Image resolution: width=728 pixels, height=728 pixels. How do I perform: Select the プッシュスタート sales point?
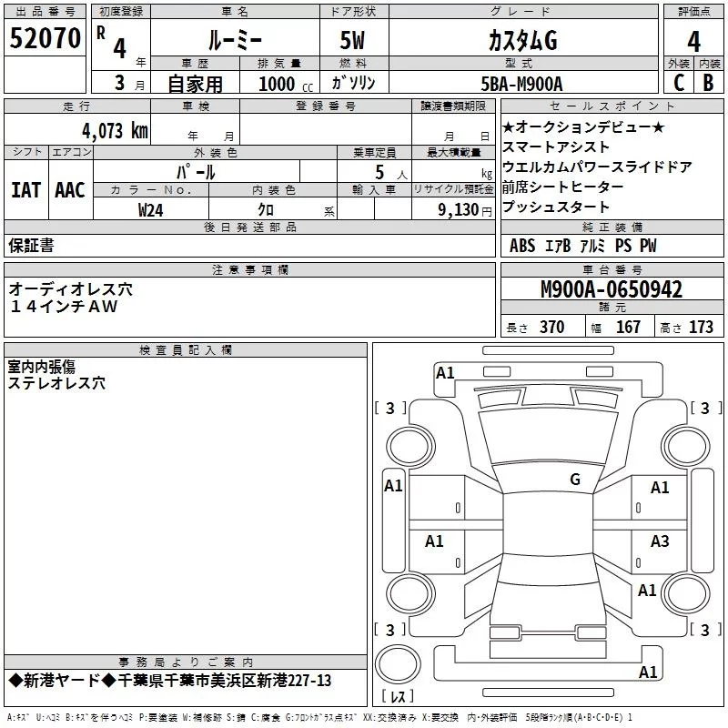[x=556, y=207]
